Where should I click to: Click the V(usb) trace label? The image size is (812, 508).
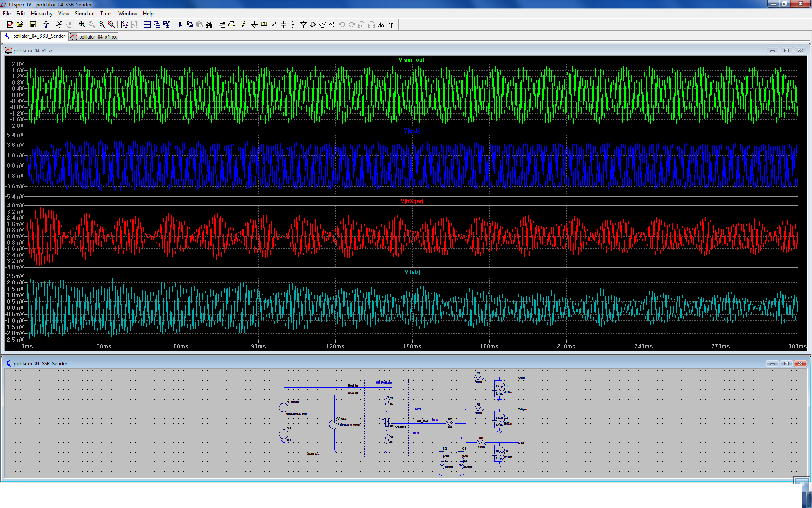coord(412,130)
